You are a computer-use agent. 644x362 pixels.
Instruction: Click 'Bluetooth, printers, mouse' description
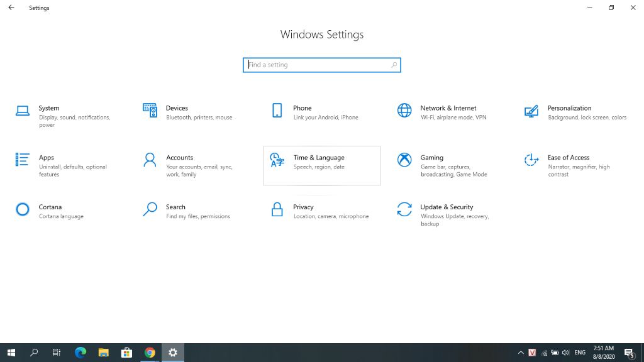click(199, 118)
